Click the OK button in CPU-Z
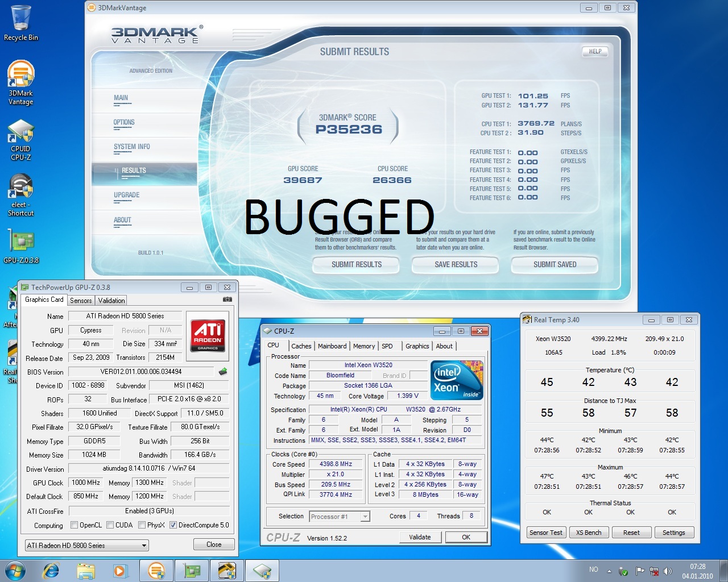 [x=466, y=537]
